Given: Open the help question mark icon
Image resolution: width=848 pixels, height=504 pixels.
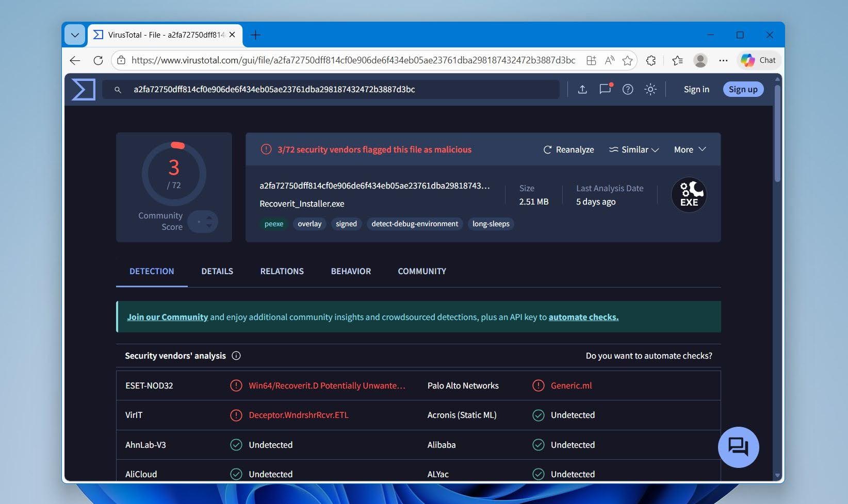Looking at the screenshot, I should pyautogui.click(x=628, y=89).
